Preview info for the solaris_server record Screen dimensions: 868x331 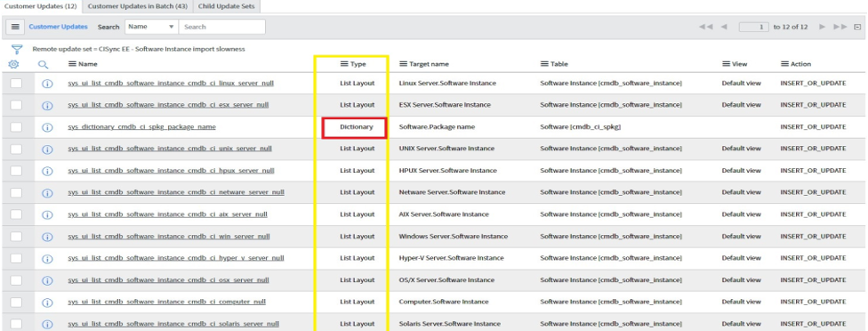47,324
